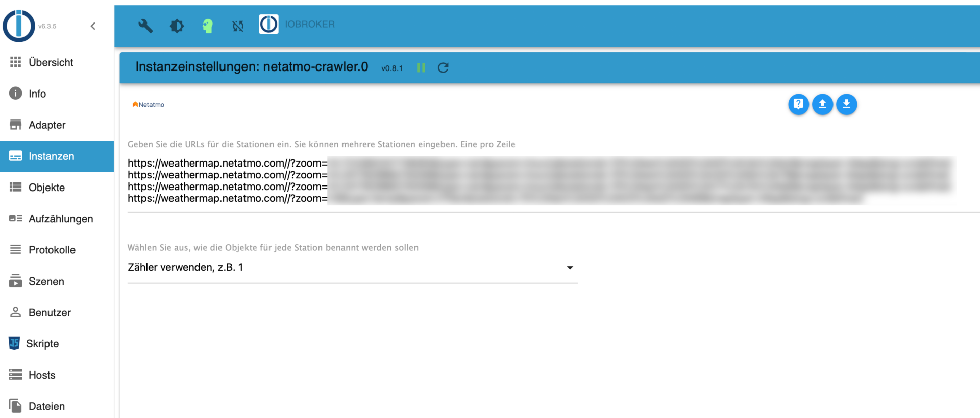This screenshot has width=980, height=418.
Task: Restart the instance with the reload icon
Action: tap(443, 68)
